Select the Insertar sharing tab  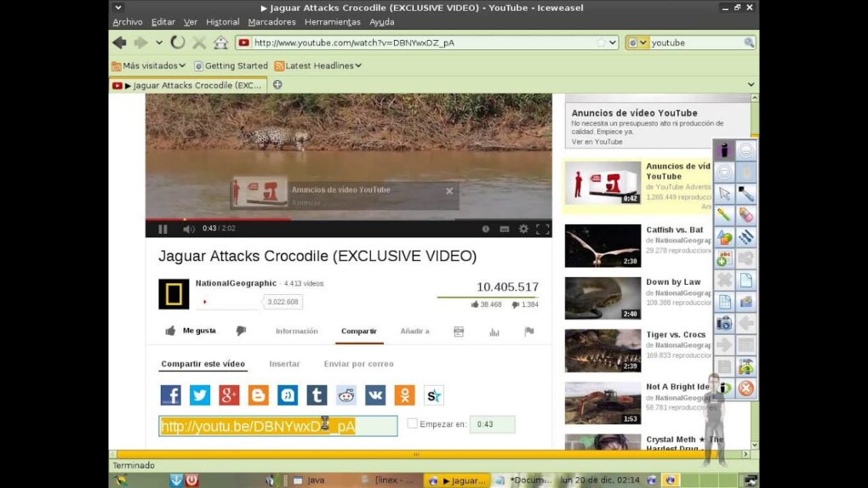[x=284, y=364]
